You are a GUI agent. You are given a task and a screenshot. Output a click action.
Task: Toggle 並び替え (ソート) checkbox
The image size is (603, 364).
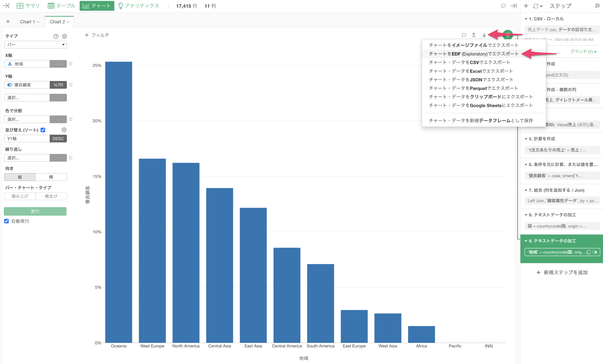pos(43,130)
